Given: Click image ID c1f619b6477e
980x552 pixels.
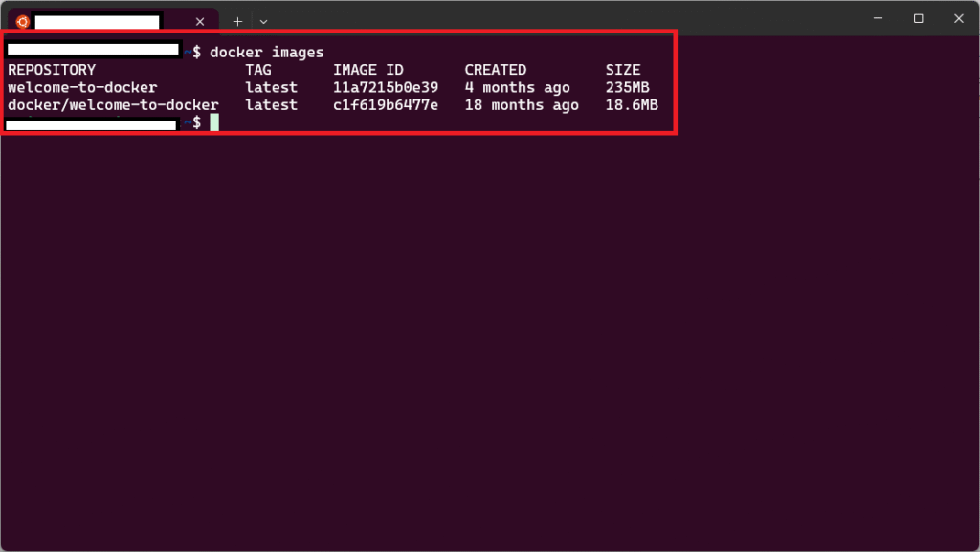Looking at the screenshot, I should [386, 105].
